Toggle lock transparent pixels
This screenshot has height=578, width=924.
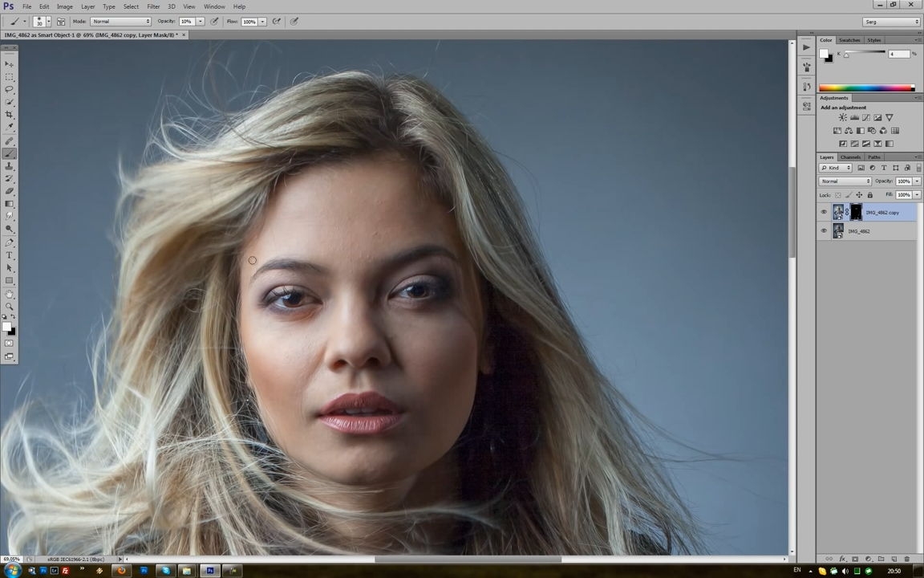pos(837,194)
